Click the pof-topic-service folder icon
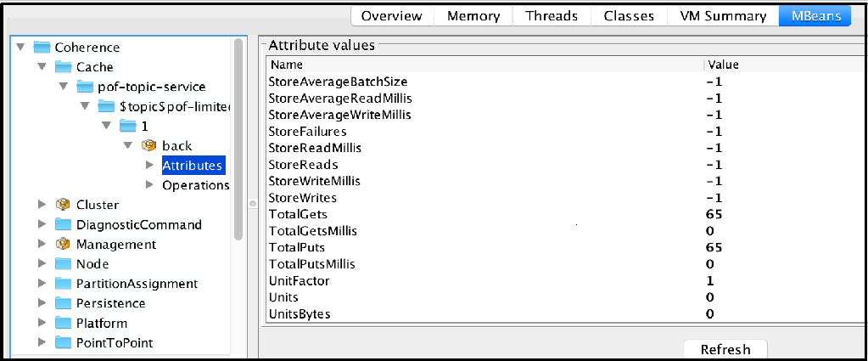868x361 pixels. coord(85,87)
